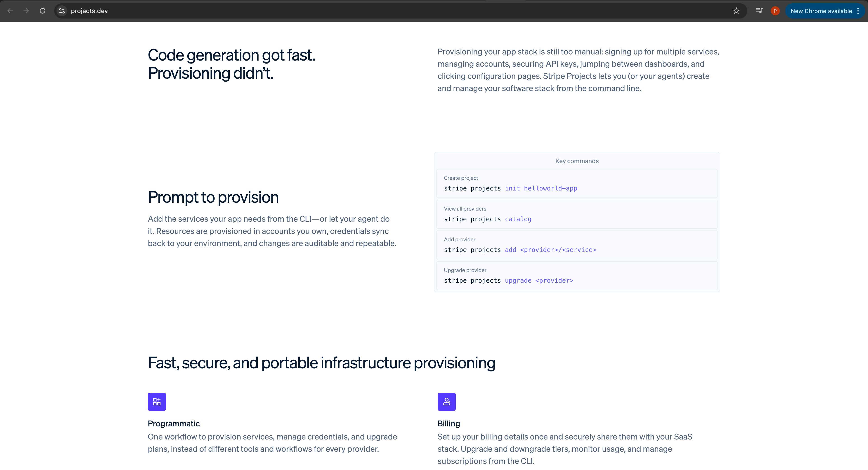868x470 pixels.
Task: Select the Upgrade provider command card
Action: pos(577,276)
